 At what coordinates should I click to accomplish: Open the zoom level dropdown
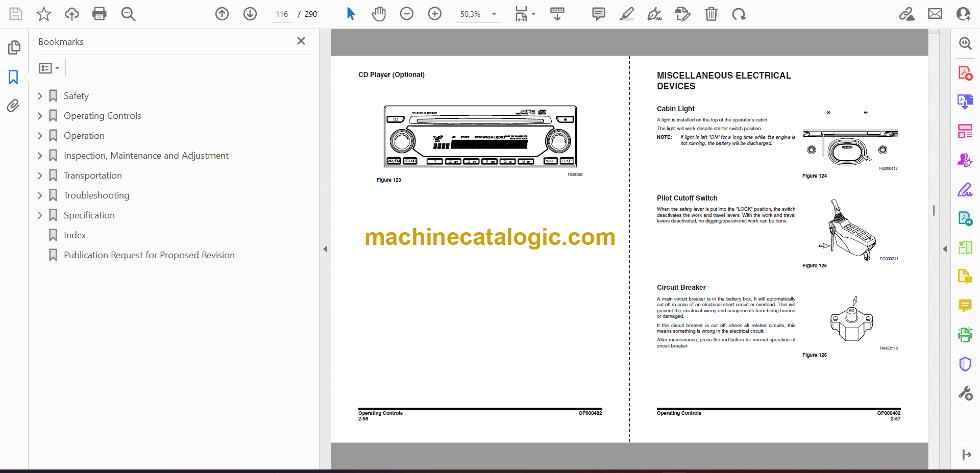click(494, 14)
